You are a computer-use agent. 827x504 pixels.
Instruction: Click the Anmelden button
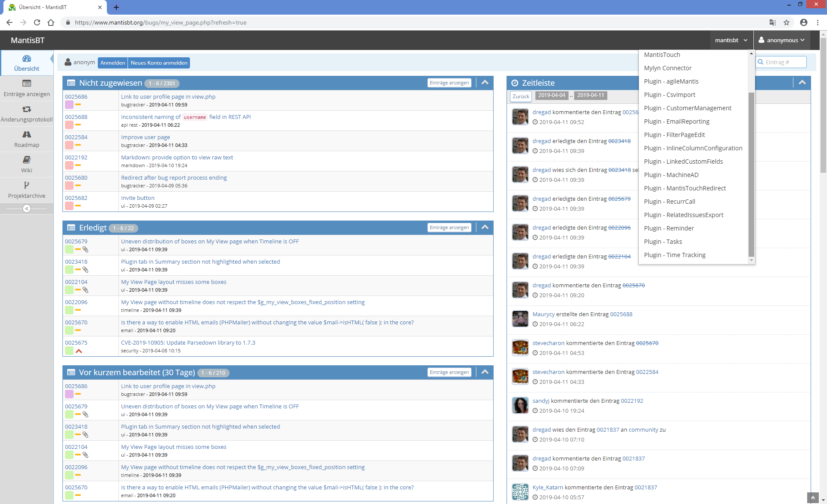pos(112,63)
